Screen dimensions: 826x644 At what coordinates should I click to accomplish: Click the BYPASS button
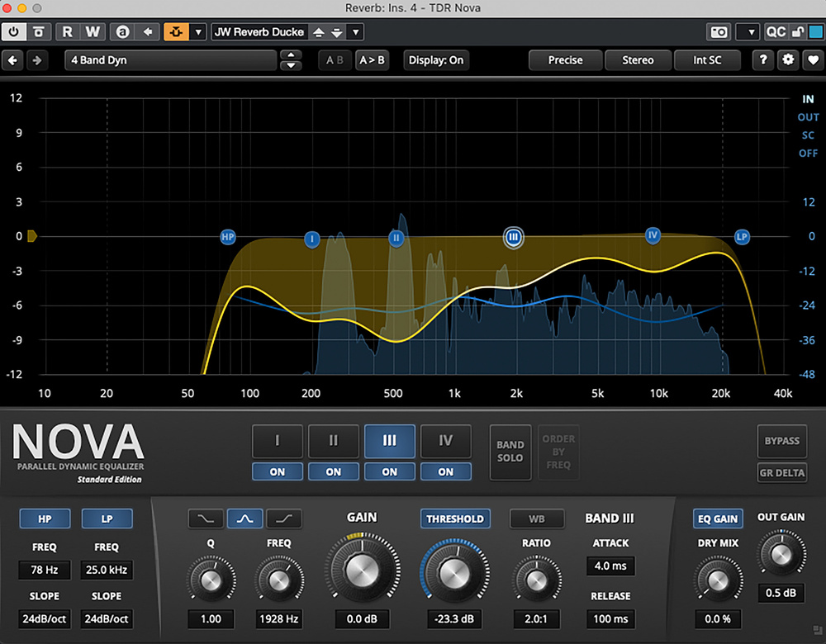pyautogui.click(x=781, y=441)
